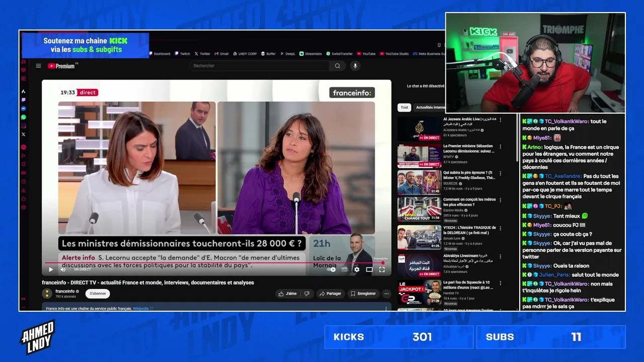Open Messenger in the browser sidebar

click(24, 109)
